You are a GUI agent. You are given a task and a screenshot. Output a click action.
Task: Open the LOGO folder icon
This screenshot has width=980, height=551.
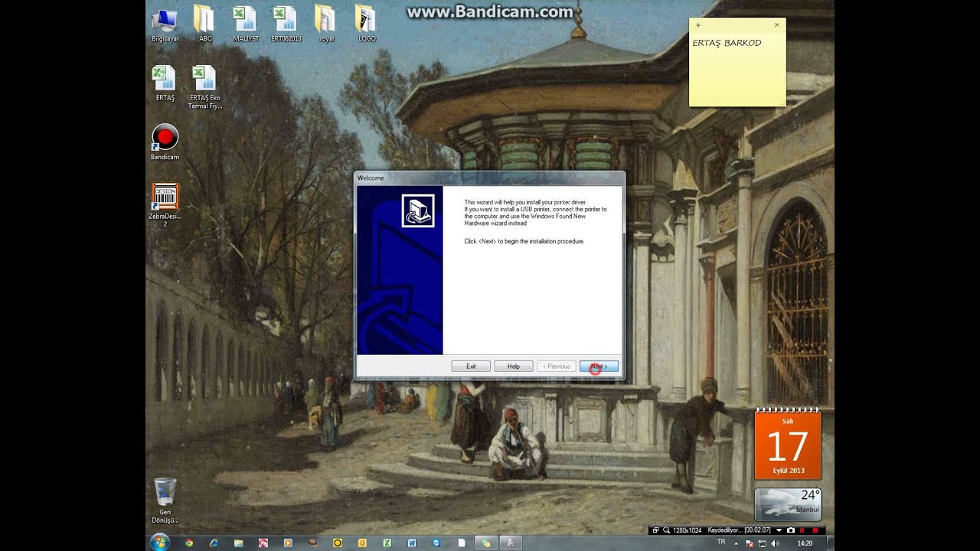pyautogui.click(x=367, y=24)
